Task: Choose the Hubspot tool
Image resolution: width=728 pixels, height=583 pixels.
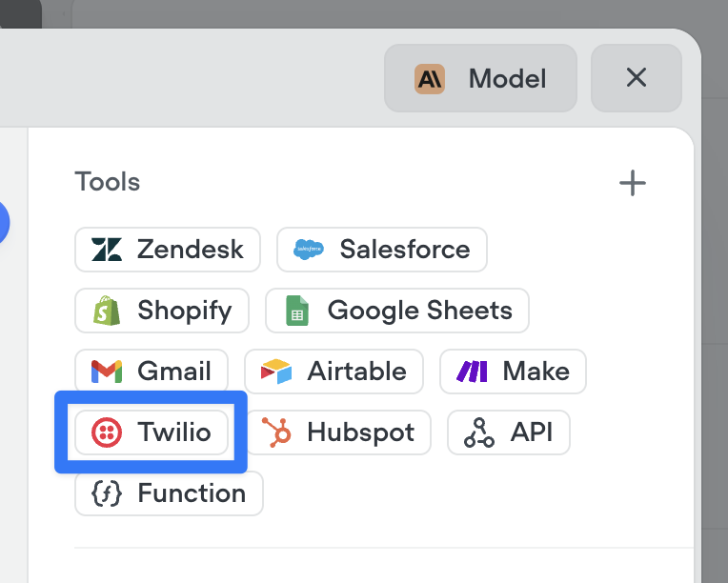Action: (338, 432)
